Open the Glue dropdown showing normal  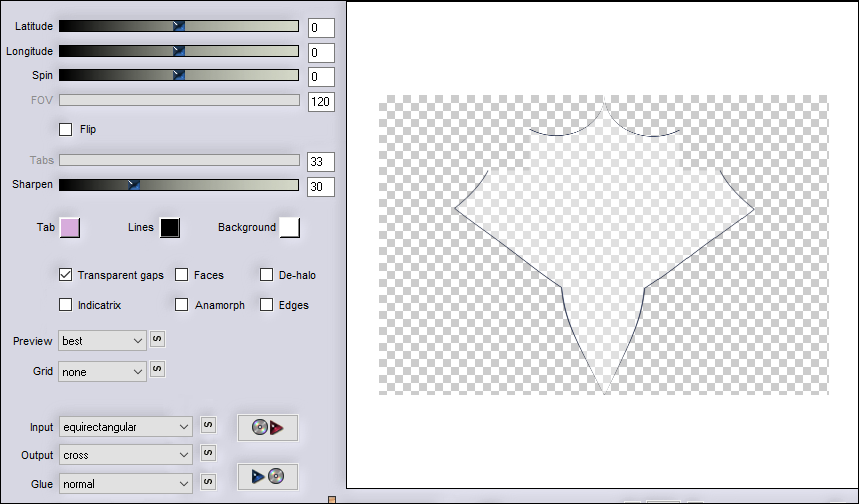click(x=126, y=484)
